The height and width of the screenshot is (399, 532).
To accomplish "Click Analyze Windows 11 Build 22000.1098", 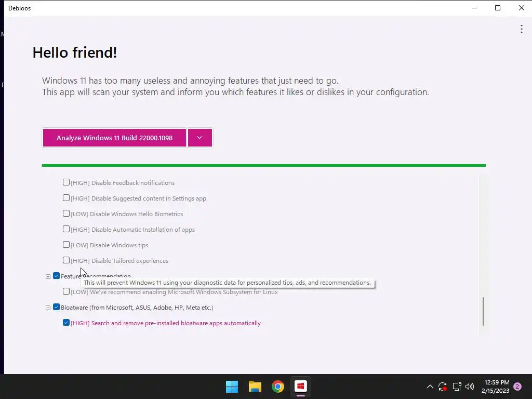I will coord(114,138).
